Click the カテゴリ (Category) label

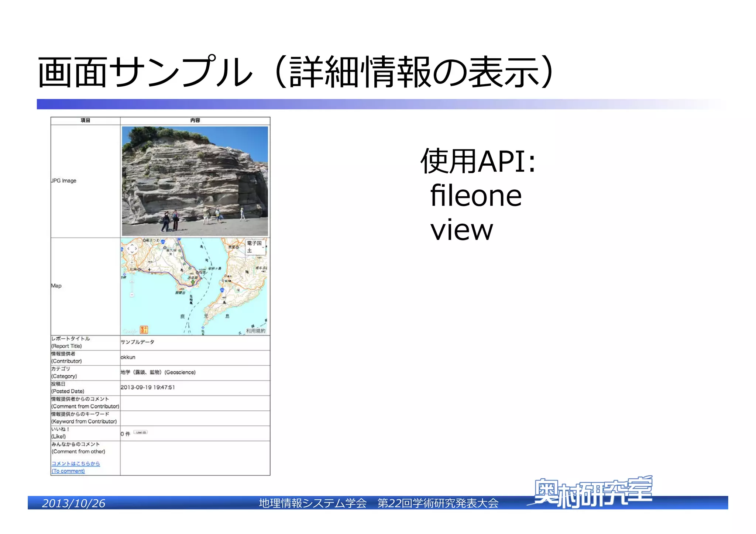64,372
